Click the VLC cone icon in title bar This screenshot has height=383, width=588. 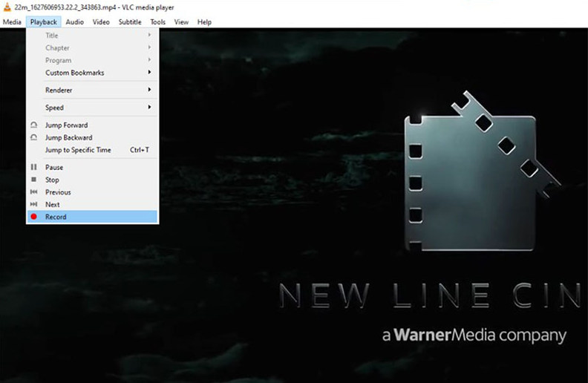pos(7,7)
